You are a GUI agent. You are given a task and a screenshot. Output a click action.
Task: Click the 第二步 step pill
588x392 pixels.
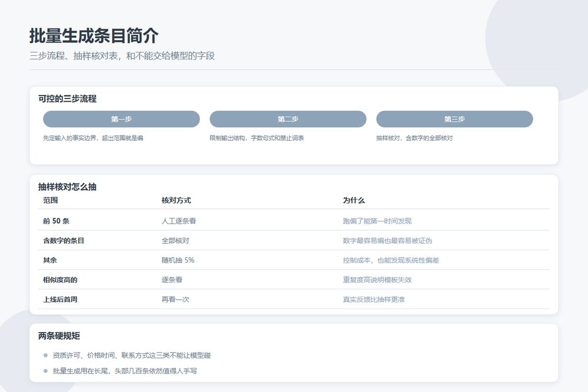coord(288,119)
